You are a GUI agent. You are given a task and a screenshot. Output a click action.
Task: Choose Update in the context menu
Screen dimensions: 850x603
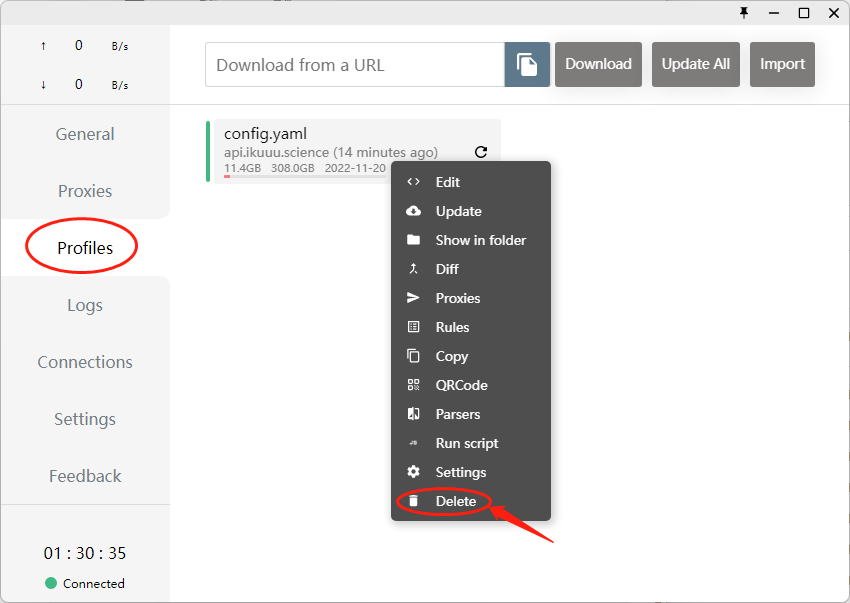click(x=459, y=211)
